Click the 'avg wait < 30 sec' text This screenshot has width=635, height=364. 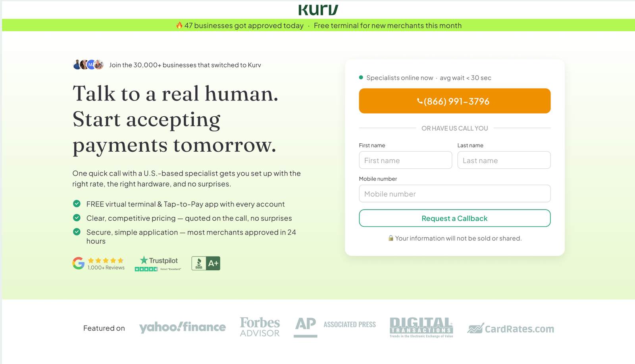pyautogui.click(x=466, y=78)
